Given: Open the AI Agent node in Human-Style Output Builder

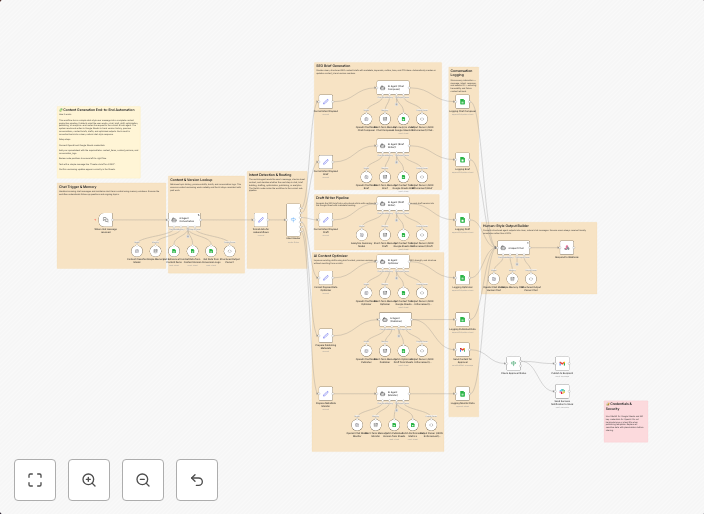Looking at the screenshot, I should tap(513, 246).
